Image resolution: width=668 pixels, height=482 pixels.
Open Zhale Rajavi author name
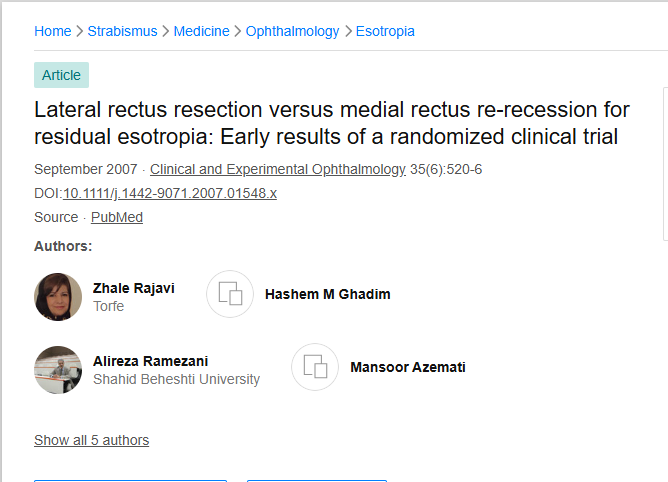click(133, 288)
